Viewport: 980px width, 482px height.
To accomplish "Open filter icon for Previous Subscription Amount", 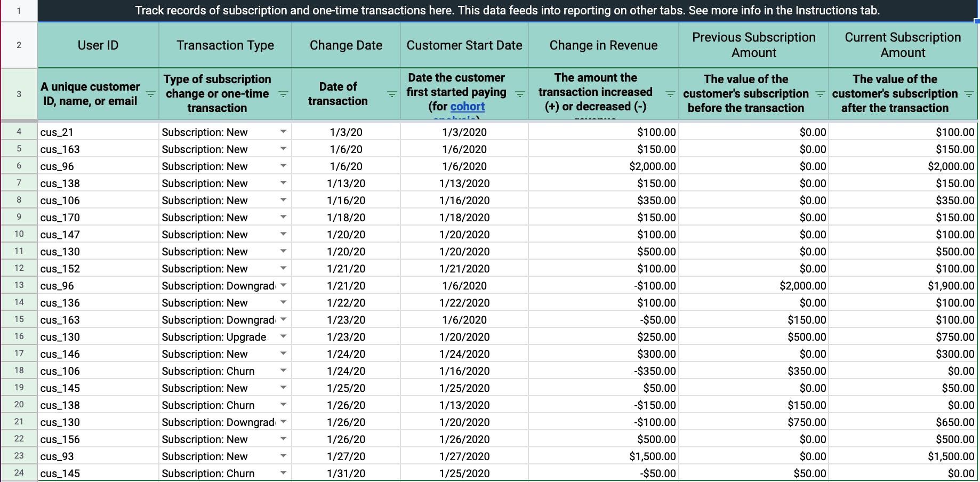I will click(820, 94).
